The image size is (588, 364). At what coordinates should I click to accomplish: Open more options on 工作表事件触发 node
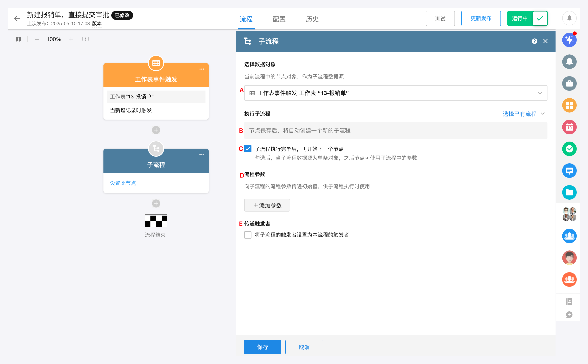[x=202, y=69]
